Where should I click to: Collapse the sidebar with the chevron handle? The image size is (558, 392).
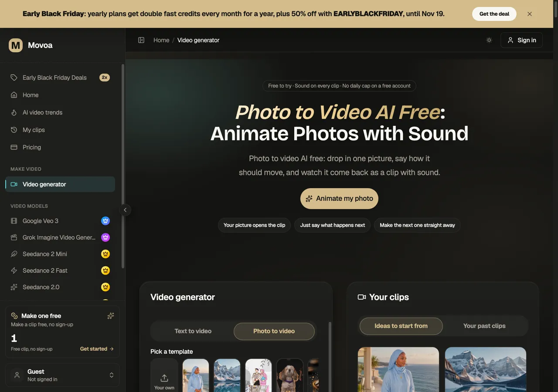click(x=125, y=210)
